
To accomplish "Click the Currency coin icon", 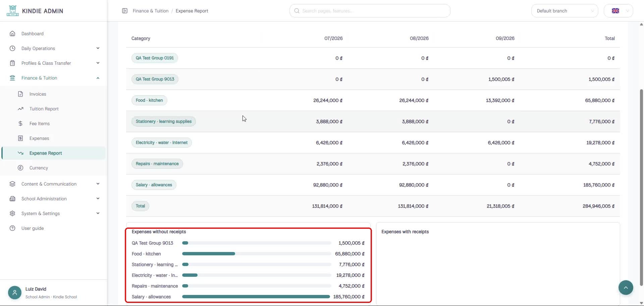I will 20,168.
